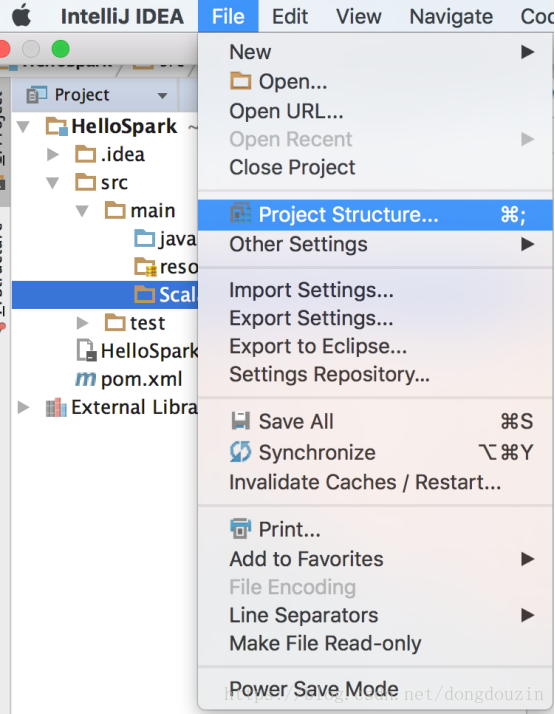Open the Edit menu

(x=290, y=16)
